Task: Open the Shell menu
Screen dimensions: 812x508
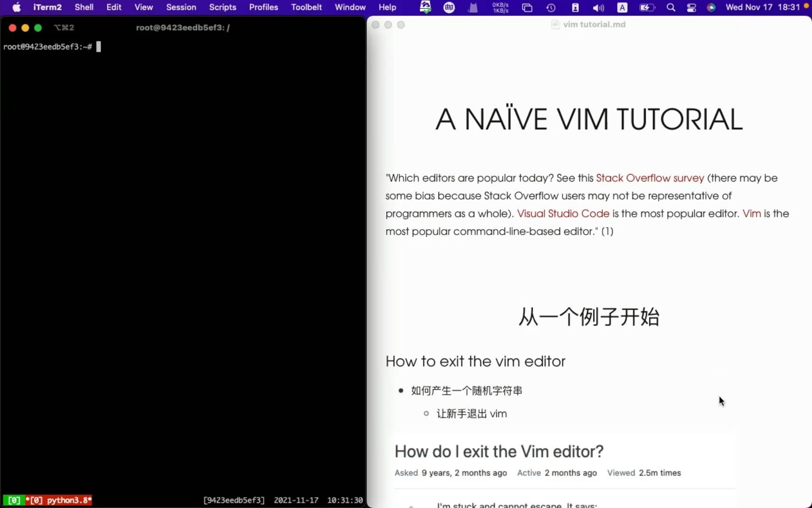Action: (x=84, y=7)
